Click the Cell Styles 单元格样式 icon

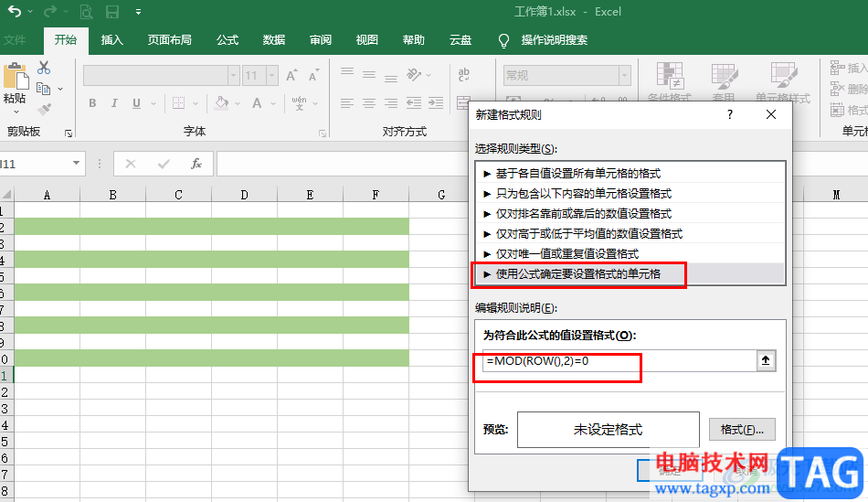(x=783, y=75)
